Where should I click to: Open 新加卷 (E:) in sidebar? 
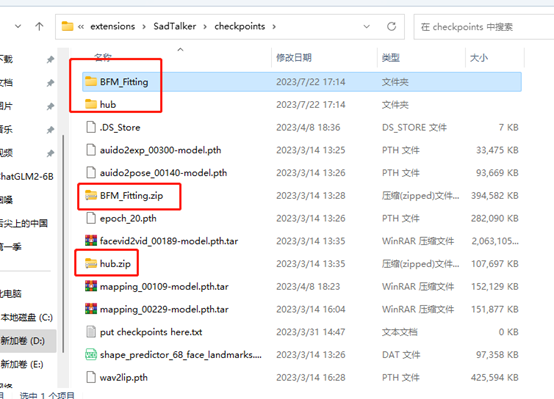[x=22, y=364]
